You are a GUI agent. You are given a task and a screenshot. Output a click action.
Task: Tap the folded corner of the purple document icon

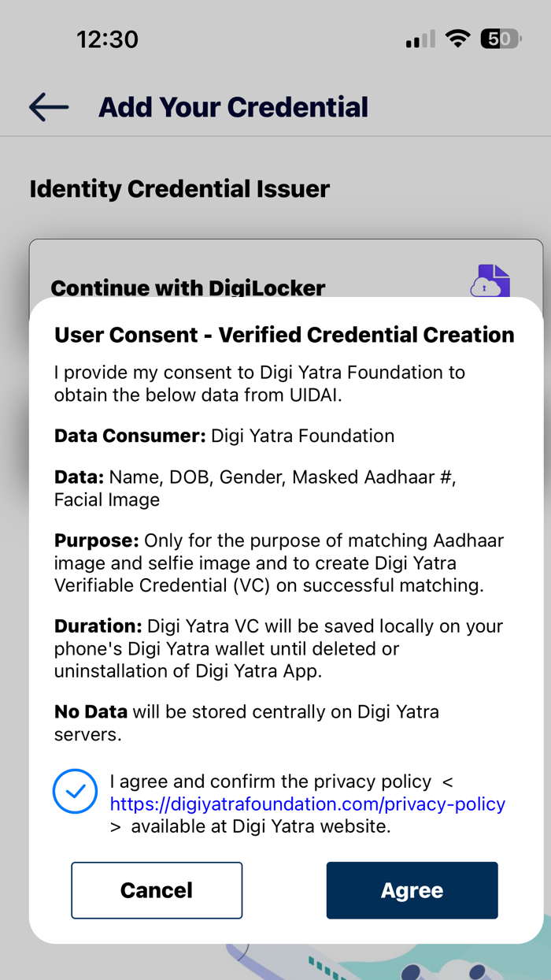point(501,269)
